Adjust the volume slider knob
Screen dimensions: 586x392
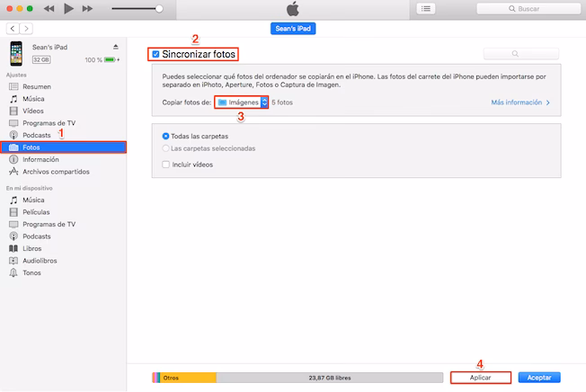point(159,9)
